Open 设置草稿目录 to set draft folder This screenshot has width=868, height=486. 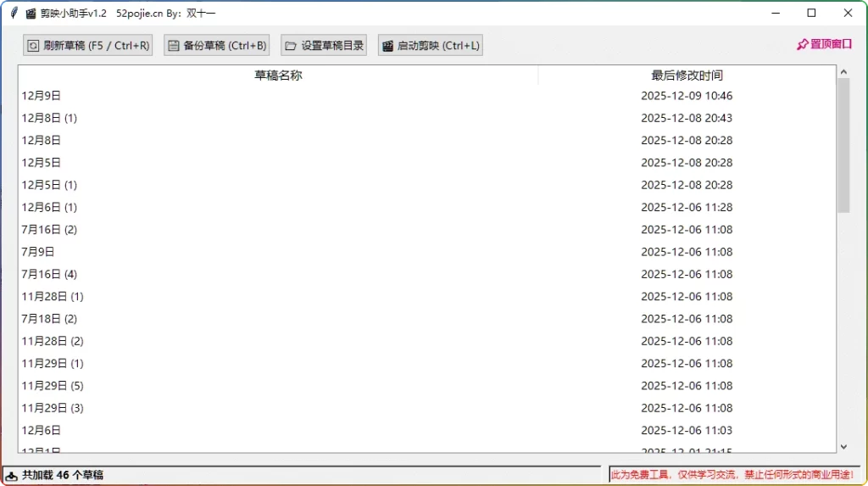(x=324, y=46)
